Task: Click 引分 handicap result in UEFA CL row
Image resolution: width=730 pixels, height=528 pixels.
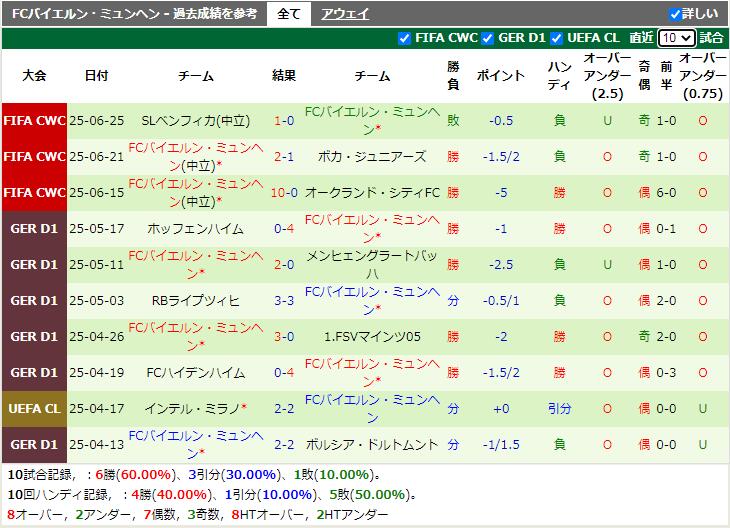Action: (x=559, y=408)
